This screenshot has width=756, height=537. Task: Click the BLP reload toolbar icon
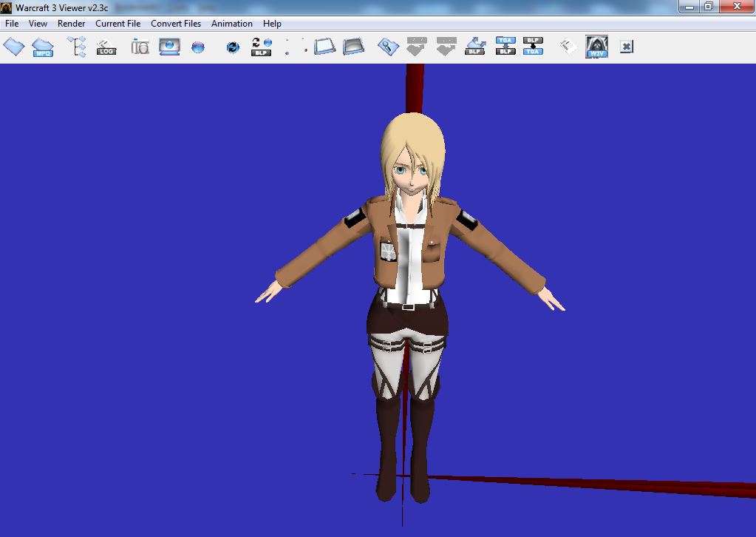pos(262,47)
